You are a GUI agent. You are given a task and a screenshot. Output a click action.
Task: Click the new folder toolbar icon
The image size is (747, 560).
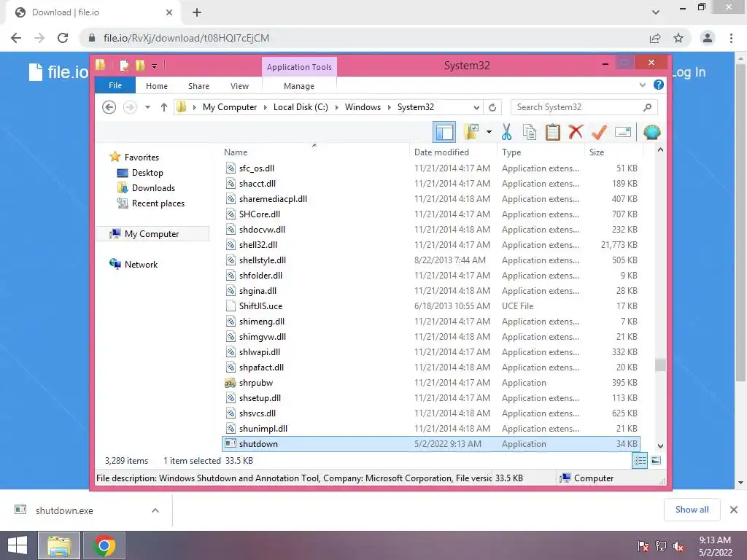472,132
